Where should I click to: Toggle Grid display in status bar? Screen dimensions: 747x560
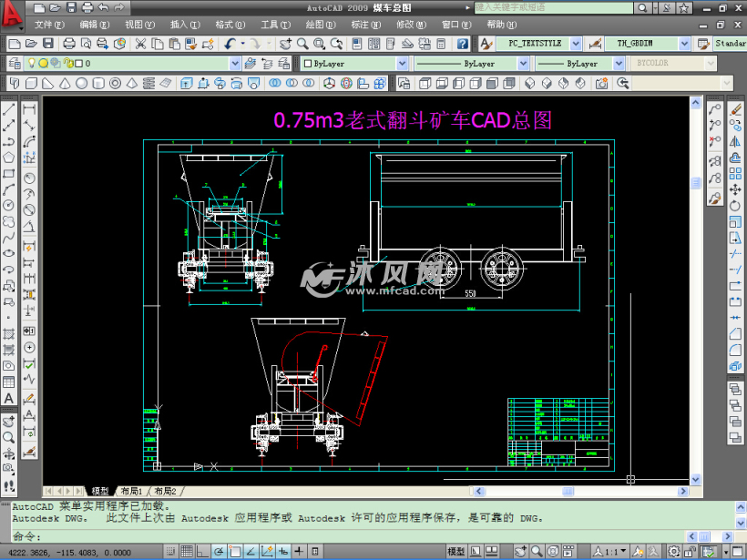pyautogui.click(x=187, y=552)
